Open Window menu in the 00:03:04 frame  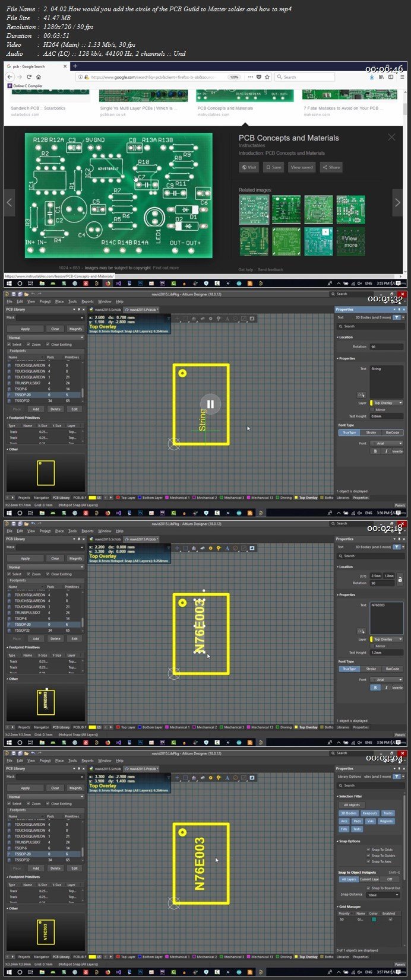(105, 761)
